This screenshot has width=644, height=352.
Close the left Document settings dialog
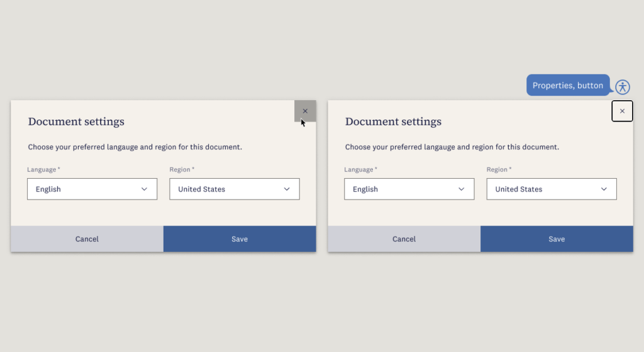[x=305, y=111]
